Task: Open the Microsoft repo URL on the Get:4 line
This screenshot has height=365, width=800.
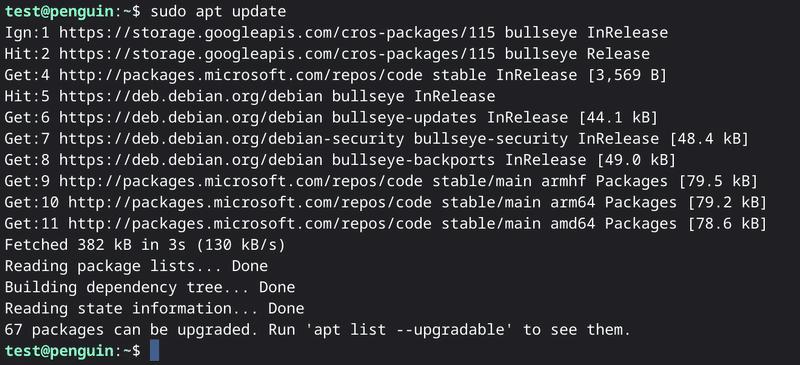Action: [241, 76]
